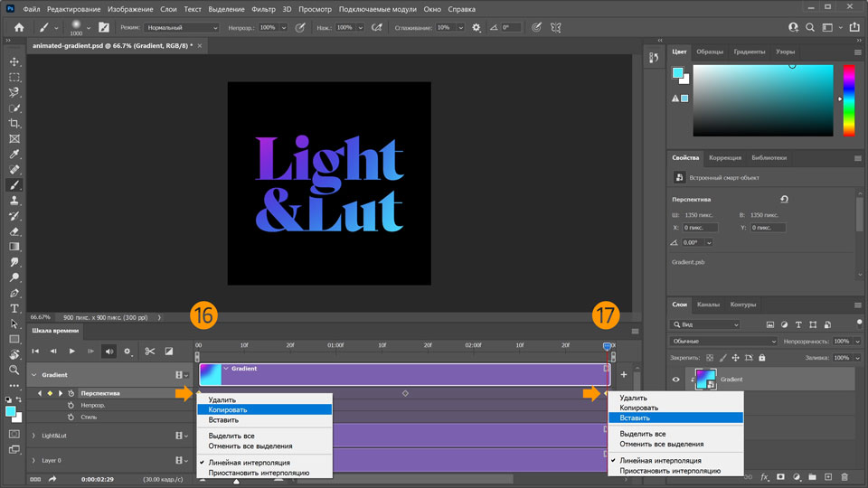Screen dimensions: 868x488
Task: Toggle the Перспектива keyframe stopwatch
Action: [x=71, y=393]
